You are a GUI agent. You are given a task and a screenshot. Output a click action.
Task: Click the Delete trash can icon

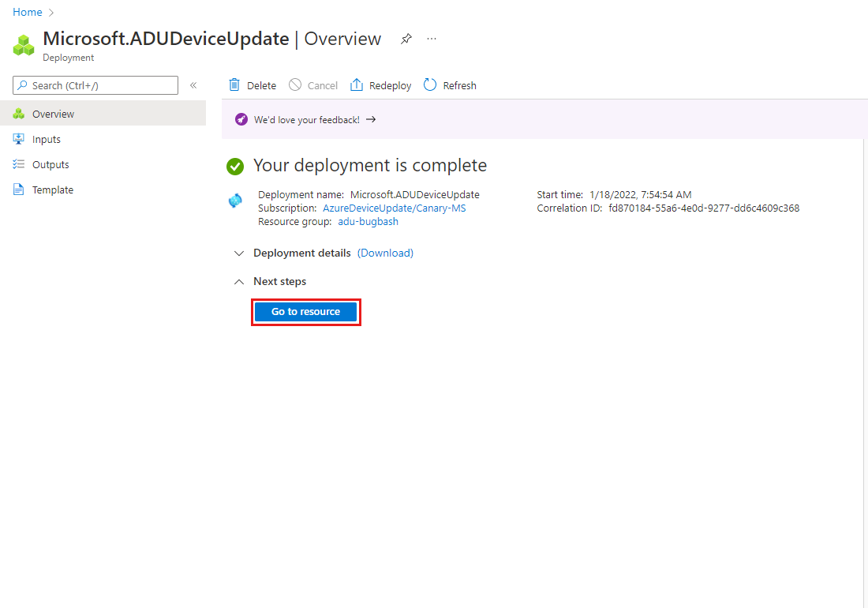click(x=234, y=84)
